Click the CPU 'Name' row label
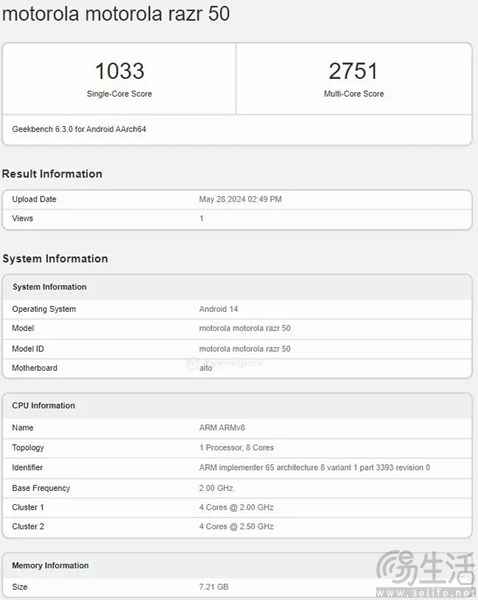Image resolution: width=478 pixels, height=600 pixels. click(x=23, y=427)
